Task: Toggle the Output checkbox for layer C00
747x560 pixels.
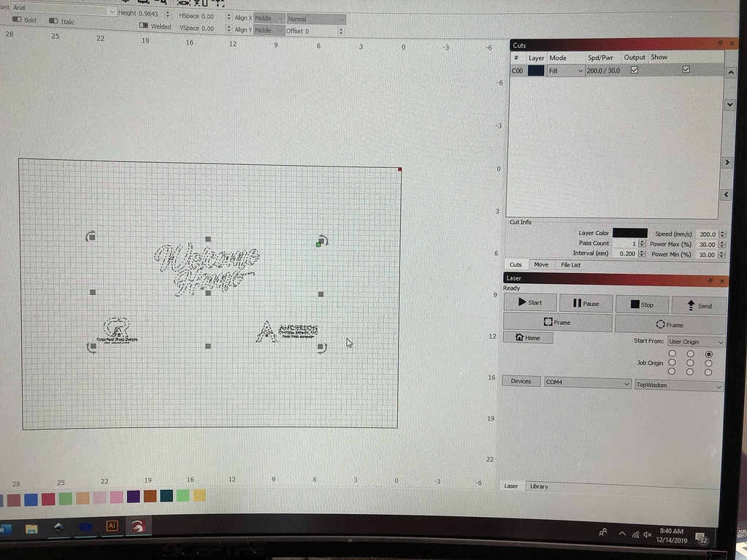Action: tap(634, 70)
